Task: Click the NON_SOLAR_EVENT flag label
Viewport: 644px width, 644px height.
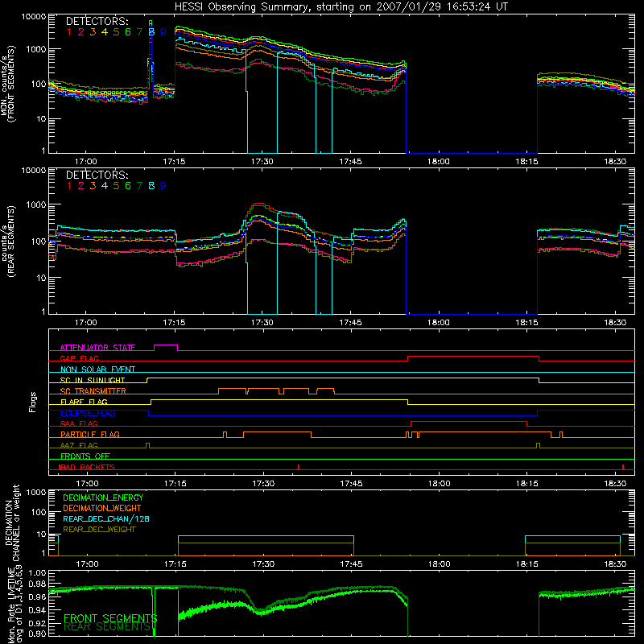Action: (x=97, y=369)
